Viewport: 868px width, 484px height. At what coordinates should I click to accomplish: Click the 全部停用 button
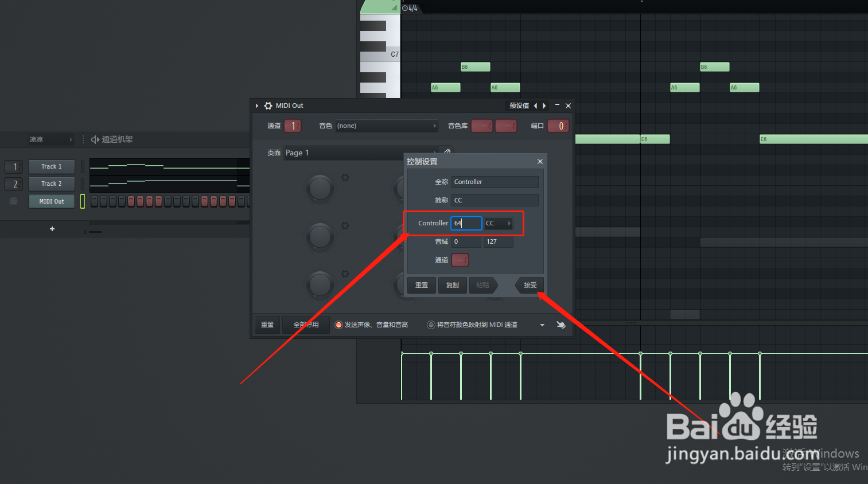click(x=306, y=325)
